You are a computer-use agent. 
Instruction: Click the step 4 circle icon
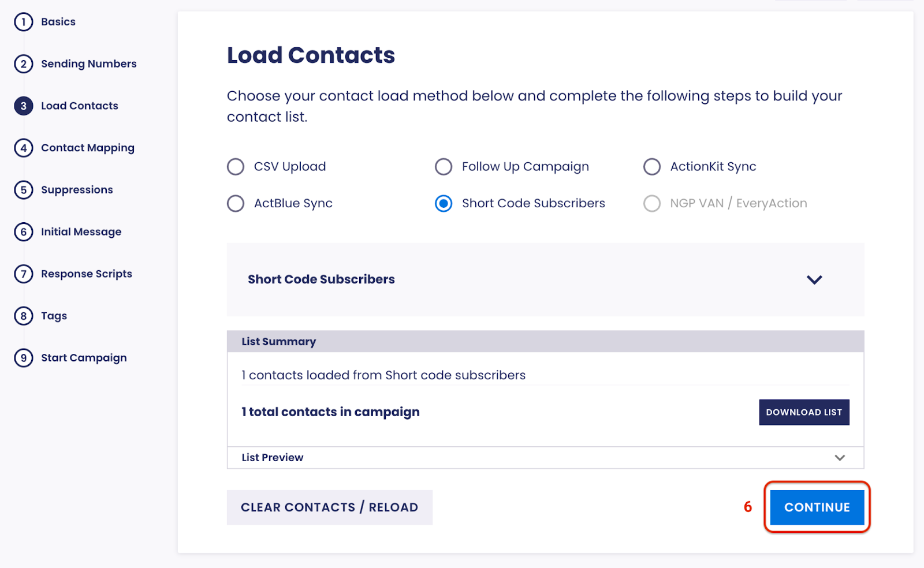click(24, 148)
